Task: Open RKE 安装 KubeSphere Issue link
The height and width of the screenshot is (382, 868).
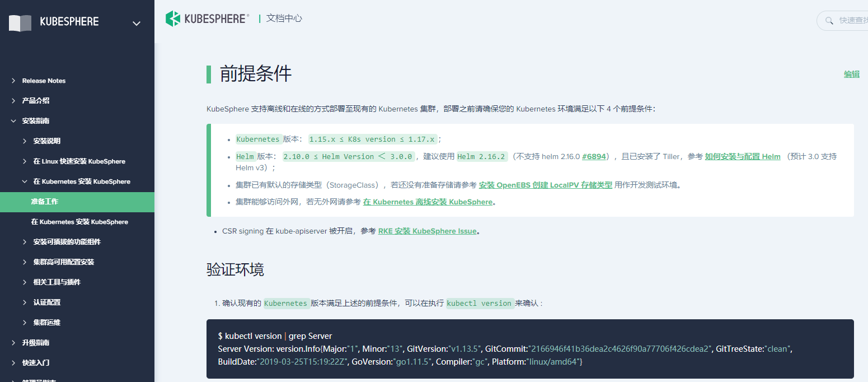Action: click(x=428, y=231)
